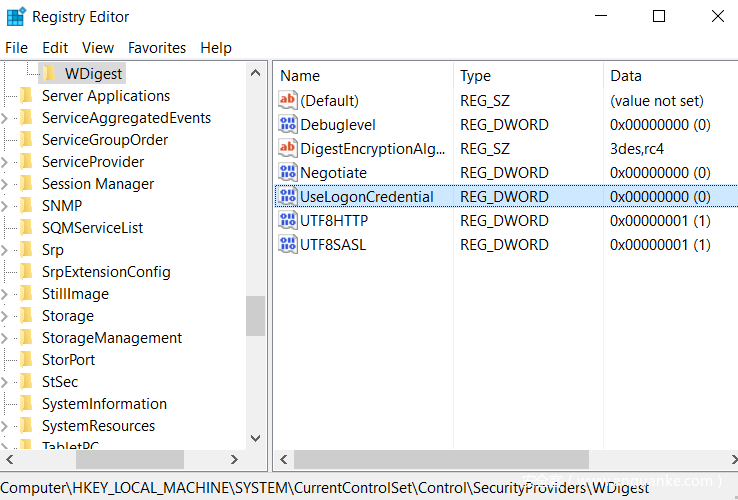Click the Session Manager folder icon
This screenshot has height=500, width=738.
coord(26,184)
